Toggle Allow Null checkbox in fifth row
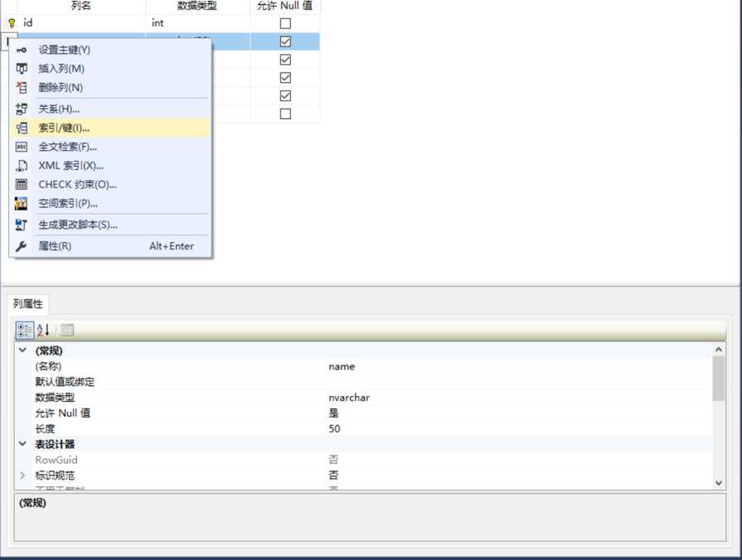 285,95
